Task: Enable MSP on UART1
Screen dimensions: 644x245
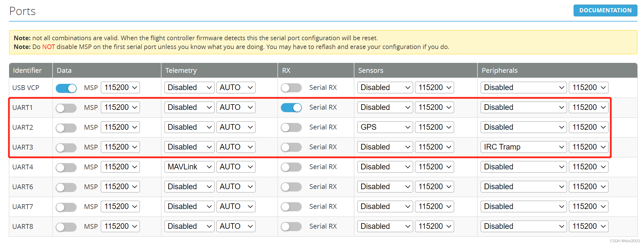Action: tap(66, 108)
